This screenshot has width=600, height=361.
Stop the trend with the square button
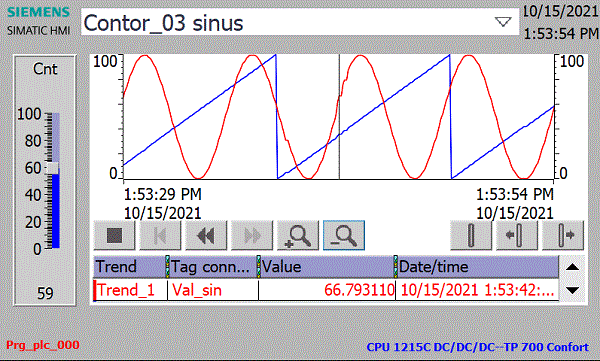tap(114, 235)
